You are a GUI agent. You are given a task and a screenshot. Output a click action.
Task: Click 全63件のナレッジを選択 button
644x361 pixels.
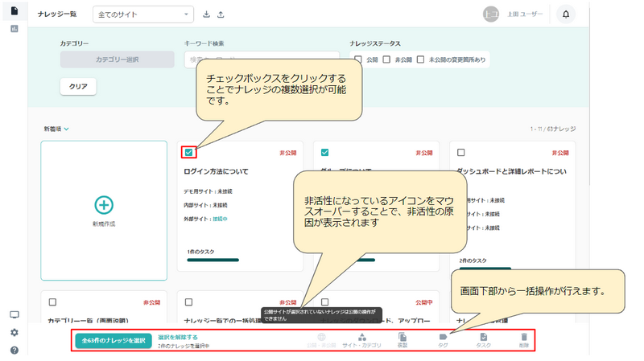tap(114, 340)
